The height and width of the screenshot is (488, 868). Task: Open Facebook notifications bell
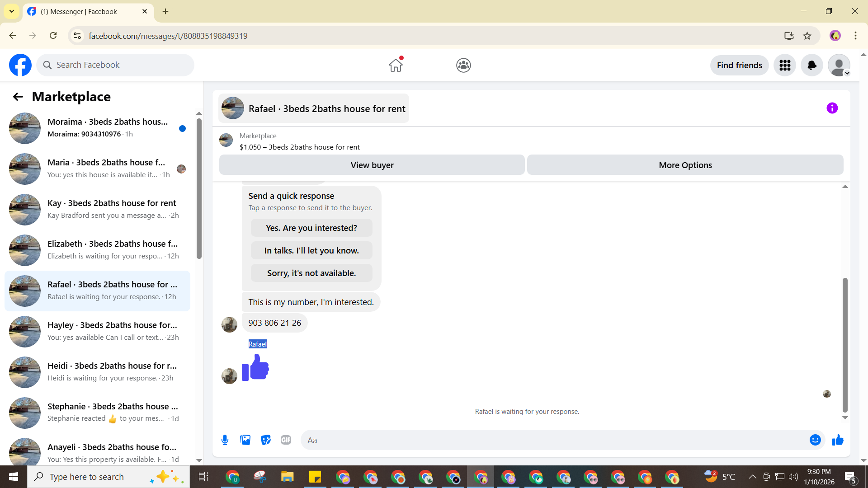(x=811, y=66)
